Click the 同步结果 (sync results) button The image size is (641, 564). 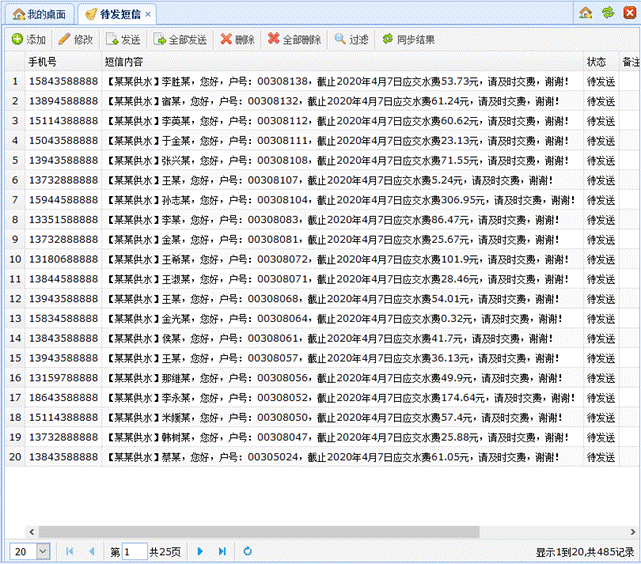click(x=408, y=40)
